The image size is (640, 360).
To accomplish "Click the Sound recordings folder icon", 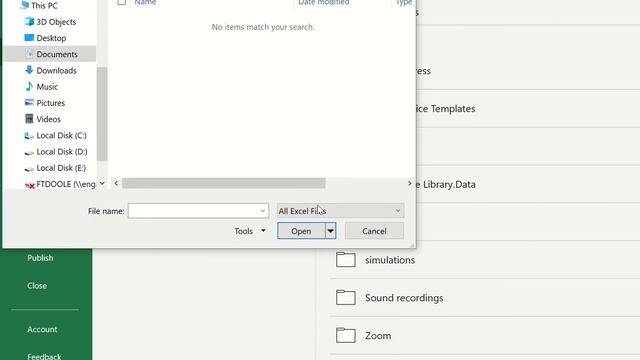I will (x=346, y=298).
